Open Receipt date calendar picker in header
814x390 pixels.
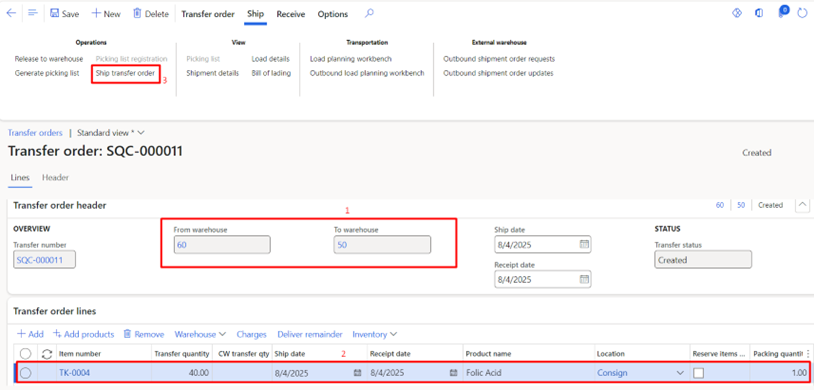click(584, 279)
